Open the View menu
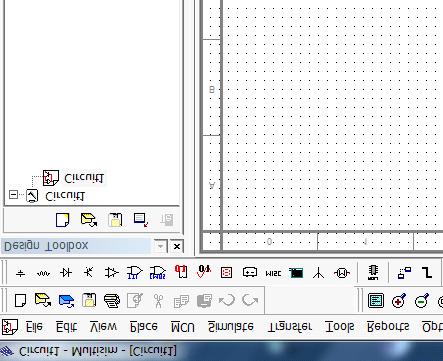The image size is (443, 361). point(103,327)
